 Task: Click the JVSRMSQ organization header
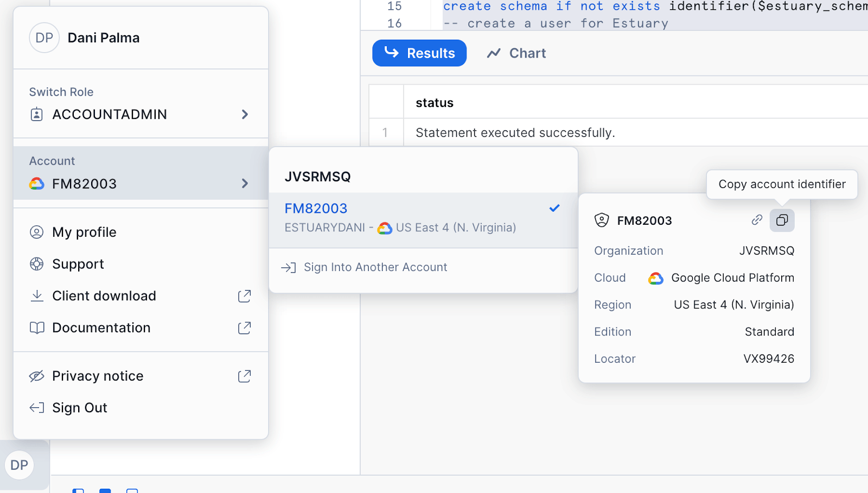(318, 176)
